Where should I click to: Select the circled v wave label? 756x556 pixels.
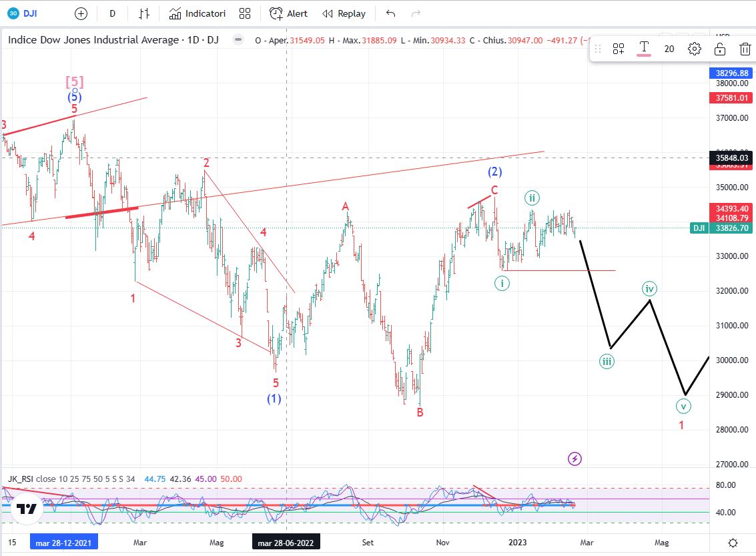click(x=683, y=406)
